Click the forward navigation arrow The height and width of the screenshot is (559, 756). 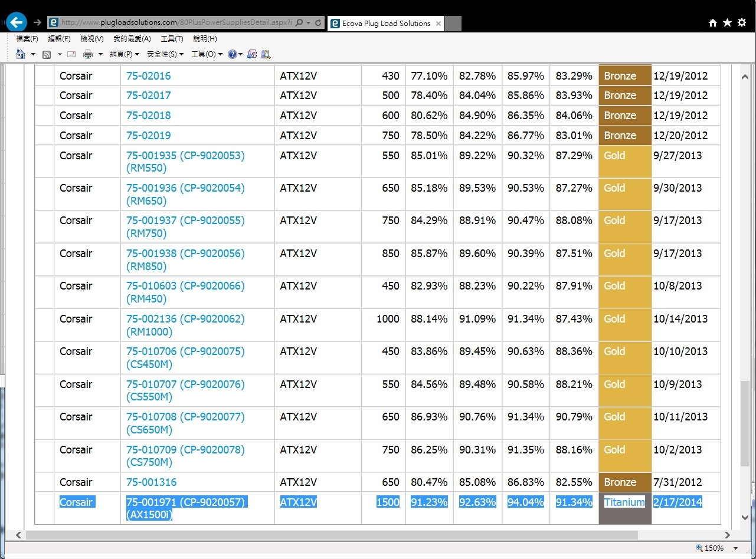point(37,23)
